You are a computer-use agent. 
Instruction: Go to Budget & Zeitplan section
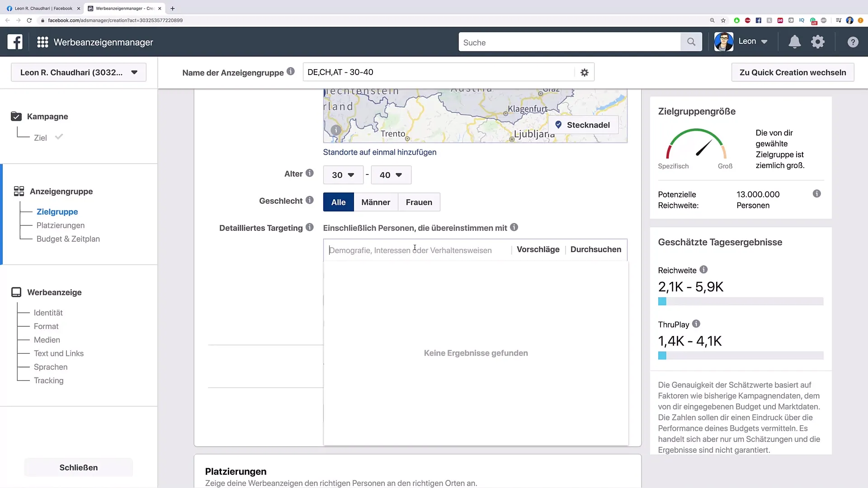(x=68, y=239)
